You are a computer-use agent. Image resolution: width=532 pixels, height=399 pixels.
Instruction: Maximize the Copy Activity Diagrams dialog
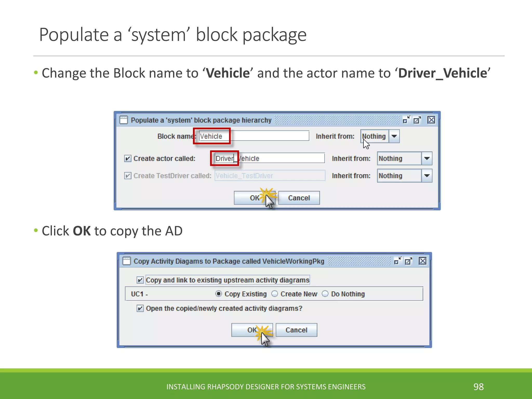click(409, 261)
